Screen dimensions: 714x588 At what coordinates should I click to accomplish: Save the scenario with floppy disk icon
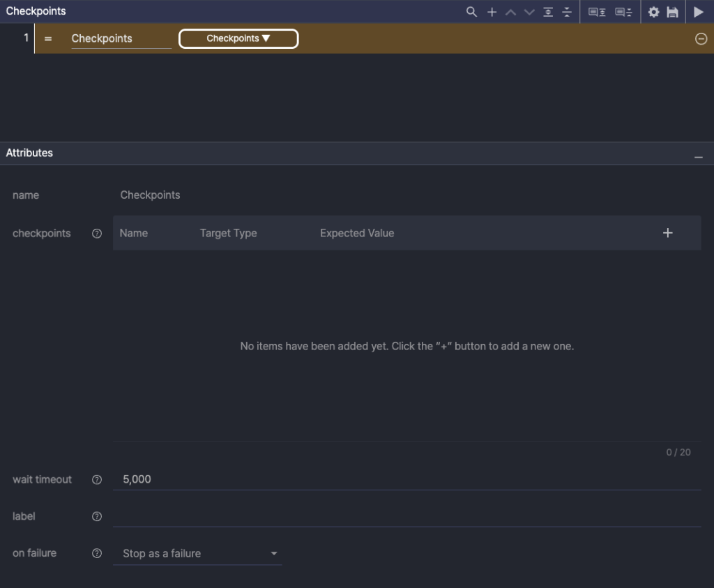click(672, 12)
